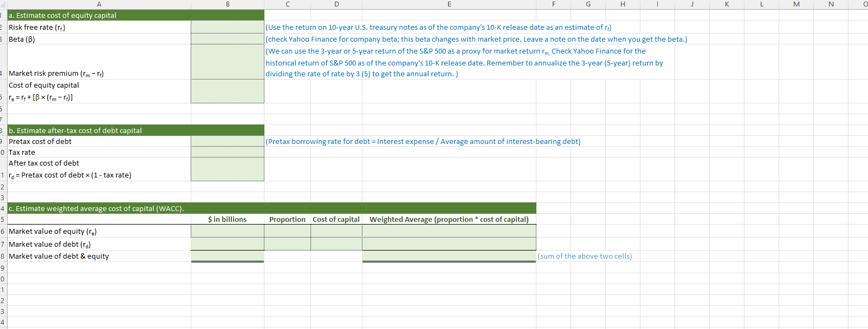Select the green input cell for Beta
This screenshot has width=868, height=329.
[x=228, y=39]
